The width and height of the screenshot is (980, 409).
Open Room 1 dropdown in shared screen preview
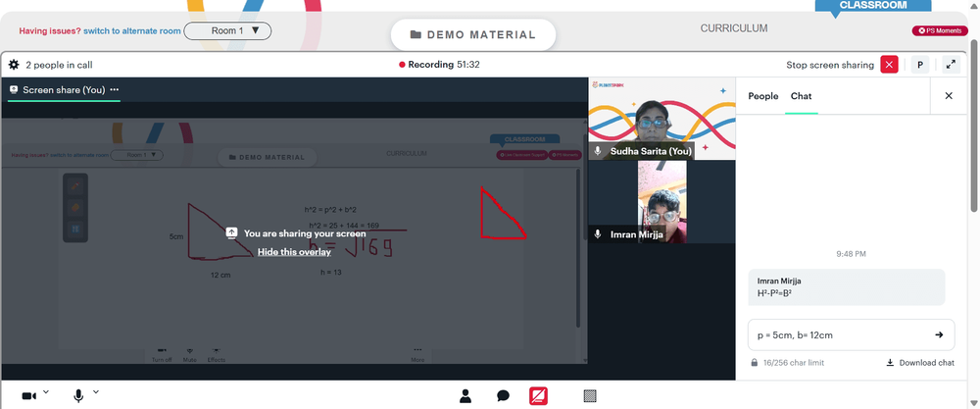click(x=137, y=155)
